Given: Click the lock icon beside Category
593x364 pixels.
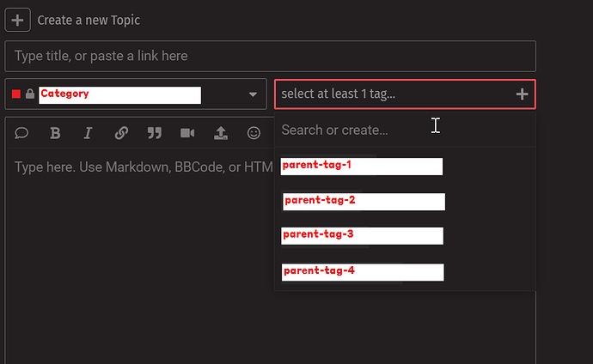Looking at the screenshot, I should pos(30,94).
